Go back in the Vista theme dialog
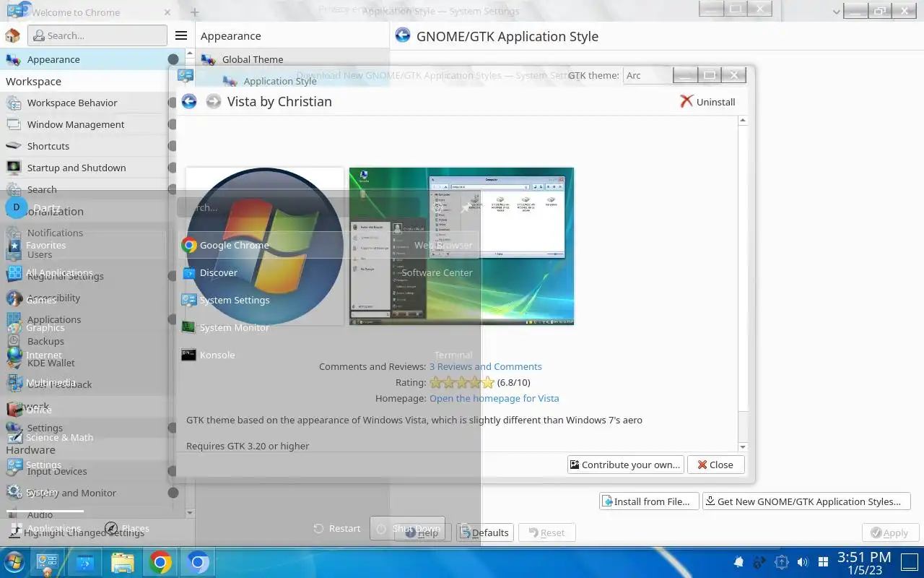924x578 pixels. (x=189, y=101)
